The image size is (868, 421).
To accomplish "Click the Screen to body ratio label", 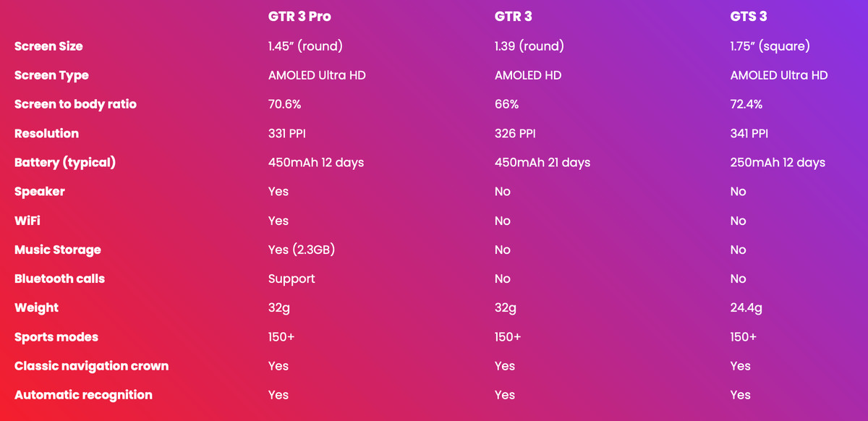I will pyautogui.click(x=75, y=104).
